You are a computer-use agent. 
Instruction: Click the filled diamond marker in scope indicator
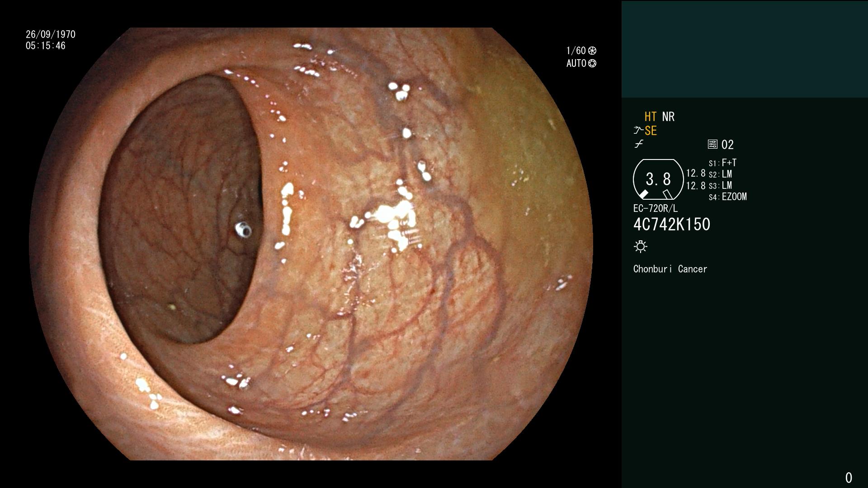643,194
